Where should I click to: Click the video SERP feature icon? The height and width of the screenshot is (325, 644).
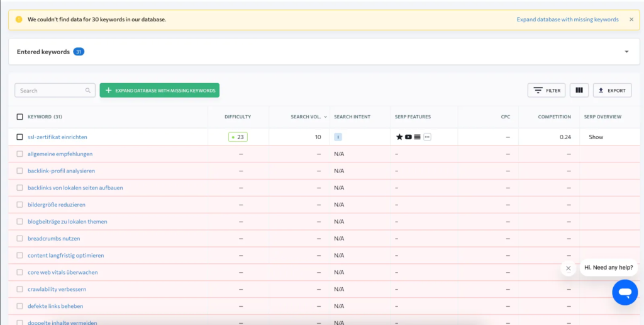coord(408,137)
